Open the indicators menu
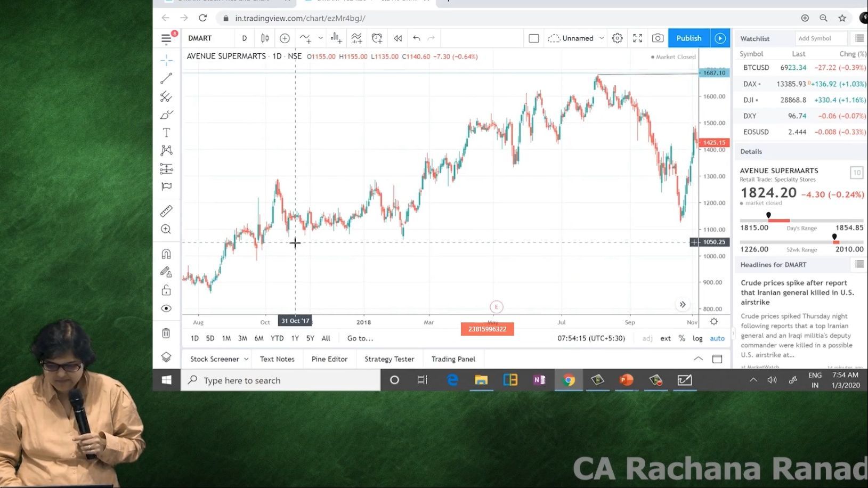Screen dimensions: 868x488 305,38
